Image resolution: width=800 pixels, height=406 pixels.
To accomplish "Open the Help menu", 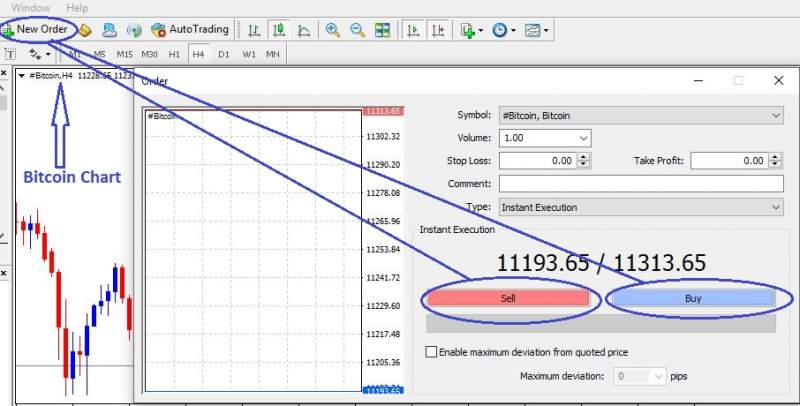I will tap(77, 8).
